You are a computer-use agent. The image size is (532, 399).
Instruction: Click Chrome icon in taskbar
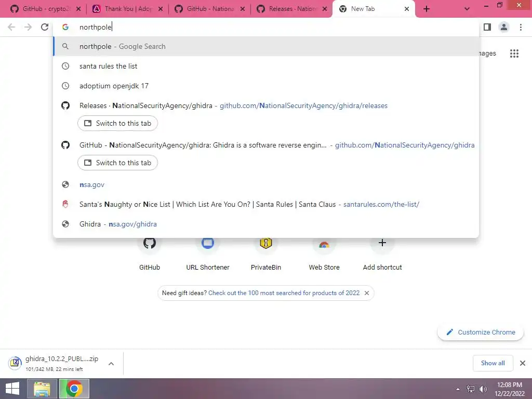click(x=74, y=389)
